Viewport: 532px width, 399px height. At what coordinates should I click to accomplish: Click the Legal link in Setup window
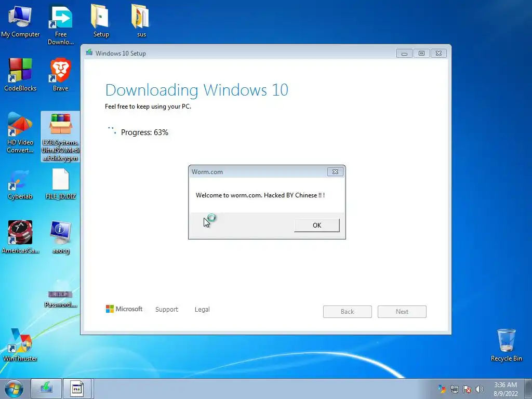(x=202, y=310)
